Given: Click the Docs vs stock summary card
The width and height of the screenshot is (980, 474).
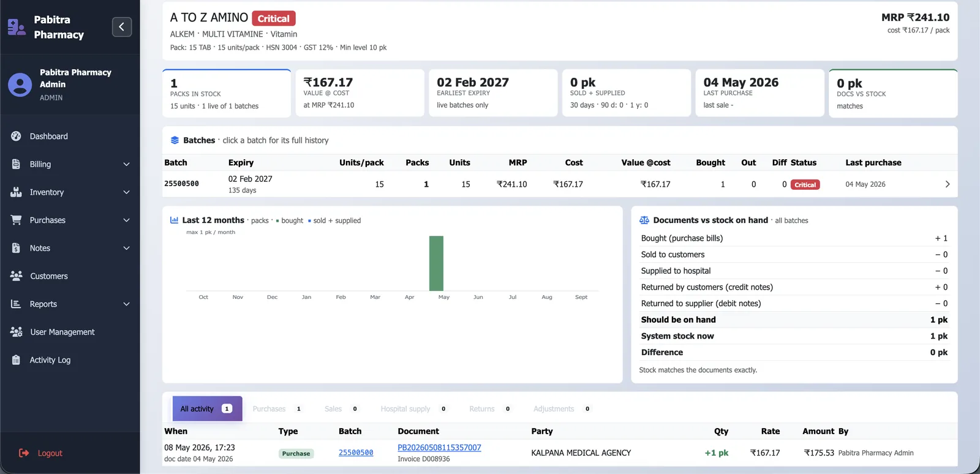Looking at the screenshot, I should pos(893,93).
